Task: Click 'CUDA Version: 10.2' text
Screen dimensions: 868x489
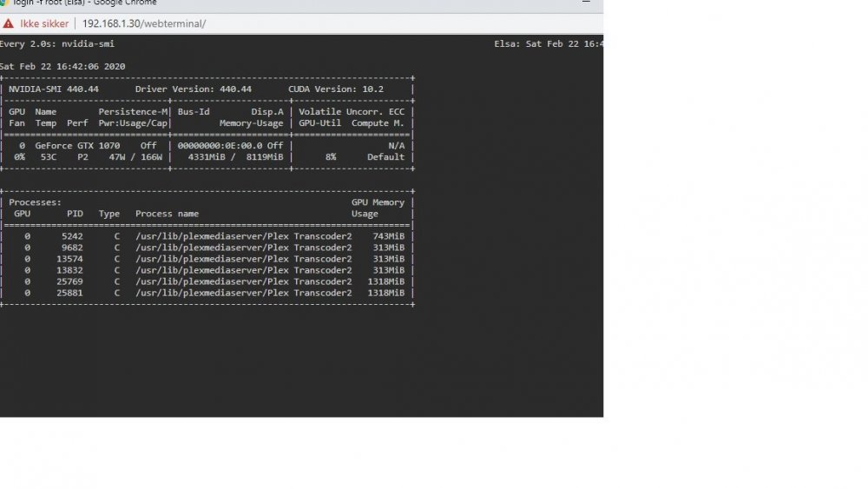Action: coord(335,89)
